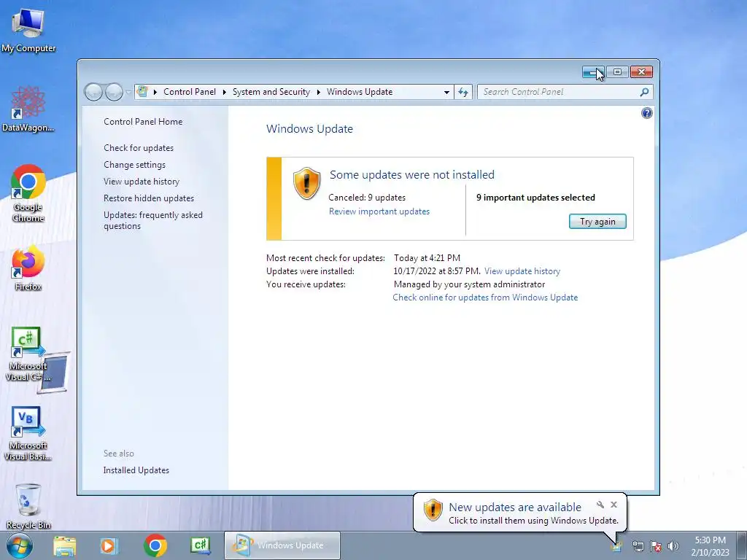Click the Control Panel address bar icon

pos(142,91)
